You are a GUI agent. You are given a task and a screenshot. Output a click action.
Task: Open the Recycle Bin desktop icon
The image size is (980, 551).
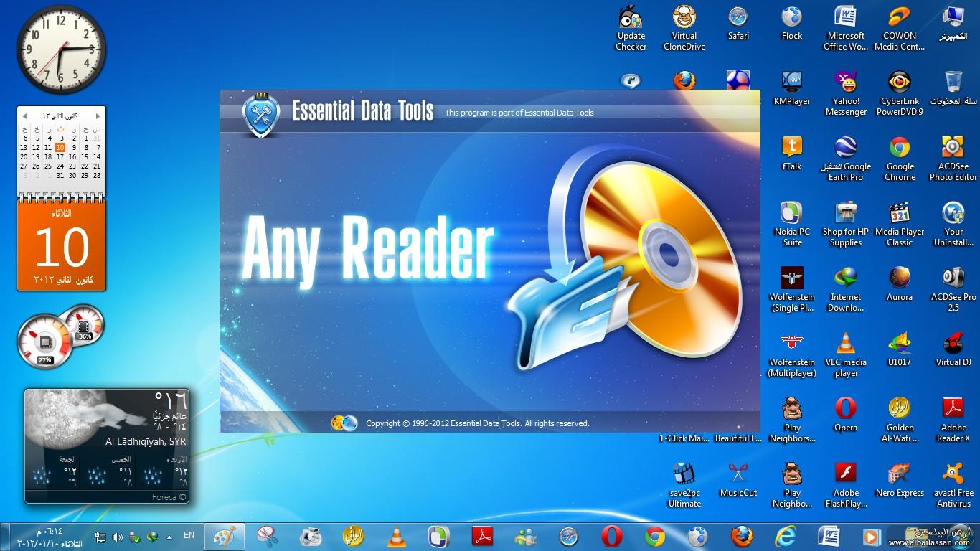tap(953, 89)
